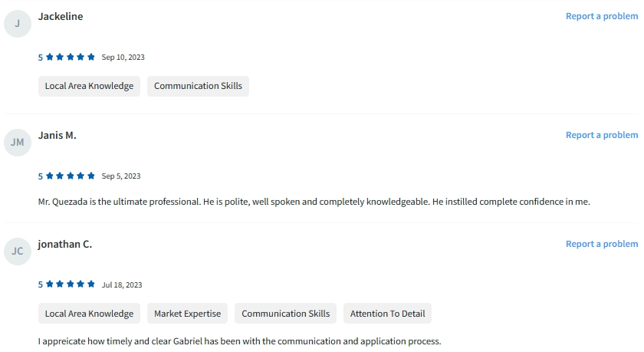Click the reviewer name jonathan C.
This screenshot has height=352, width=644.
point(65,244)
